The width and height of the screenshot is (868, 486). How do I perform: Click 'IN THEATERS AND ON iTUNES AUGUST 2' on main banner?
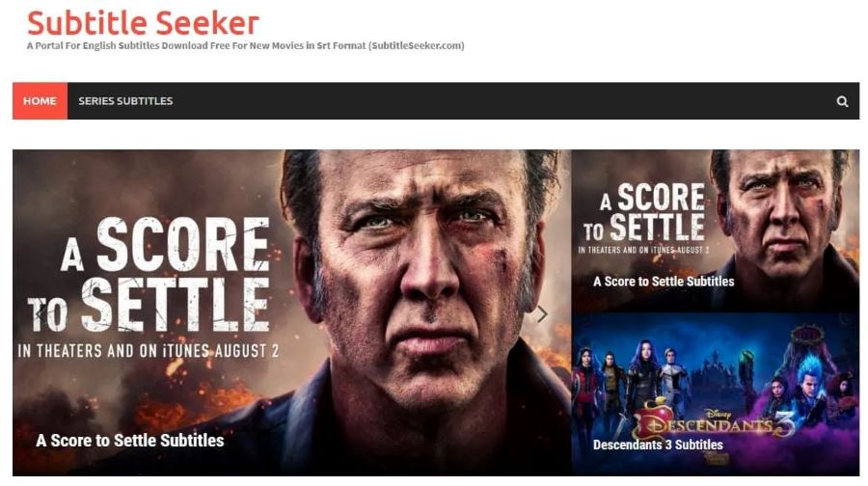[x=149, y=351]
